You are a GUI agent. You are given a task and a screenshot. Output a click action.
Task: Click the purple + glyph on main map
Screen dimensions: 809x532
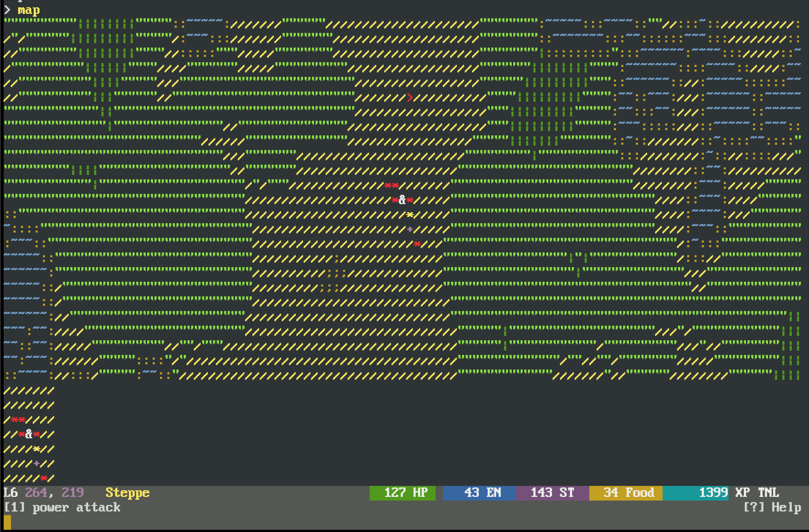410,229
